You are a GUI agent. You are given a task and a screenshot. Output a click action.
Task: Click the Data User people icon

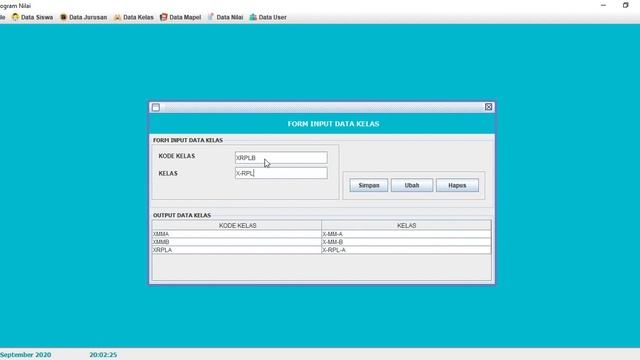coord(253,17)
